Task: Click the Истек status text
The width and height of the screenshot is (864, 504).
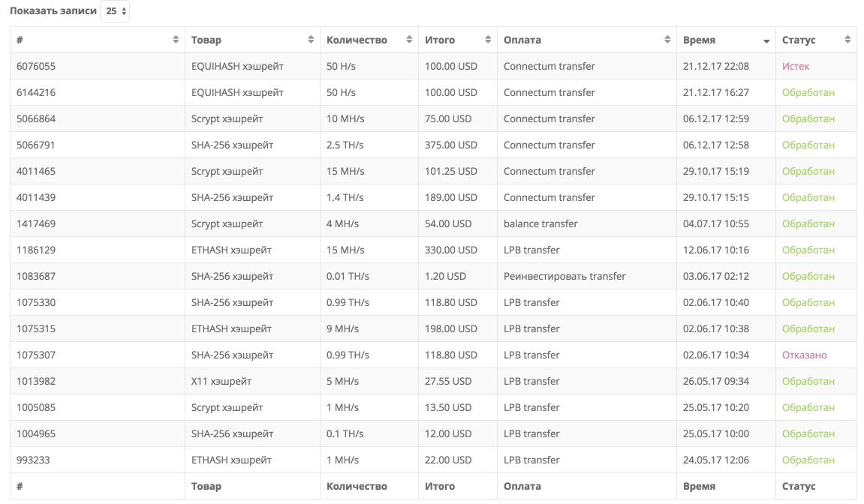Action: point(796,66)
